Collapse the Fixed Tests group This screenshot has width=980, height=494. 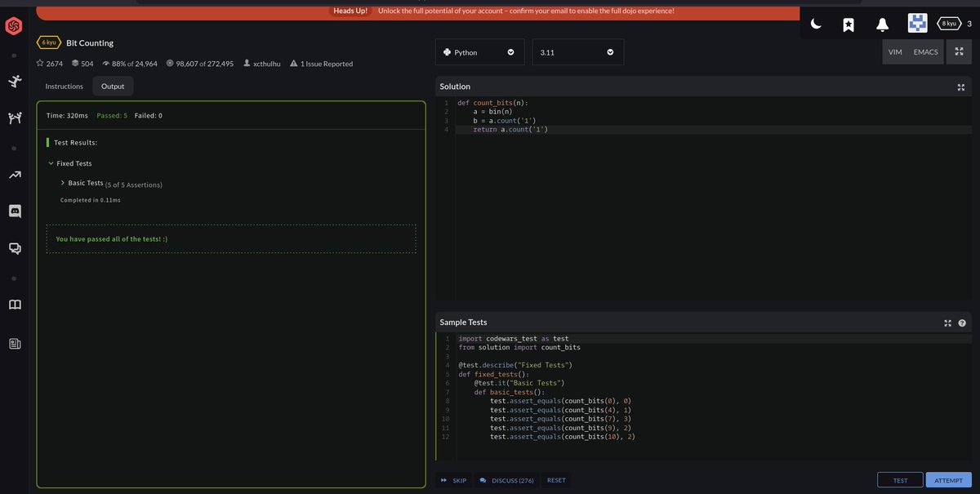click(x=70, y=163)
